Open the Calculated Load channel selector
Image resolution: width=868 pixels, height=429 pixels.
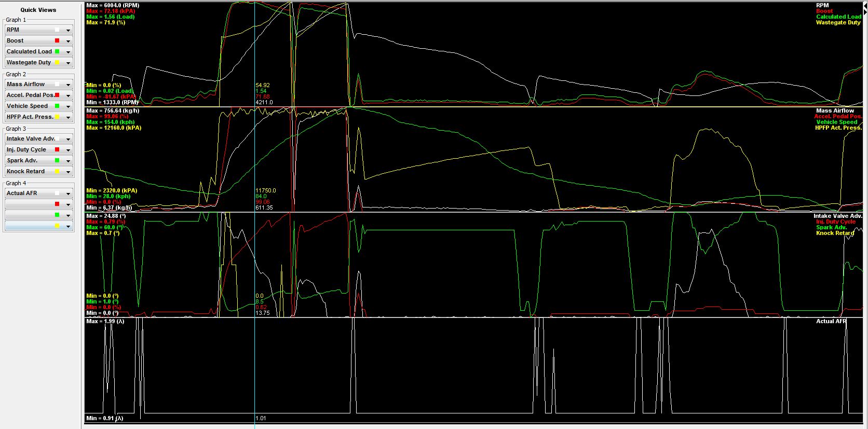(68, 52)
